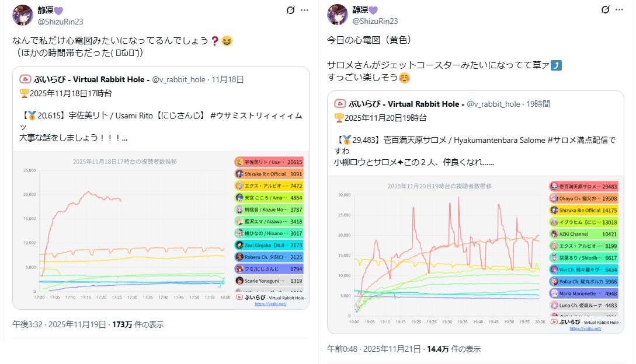Open the profile avatar on the left post

(x=23, y=15)
